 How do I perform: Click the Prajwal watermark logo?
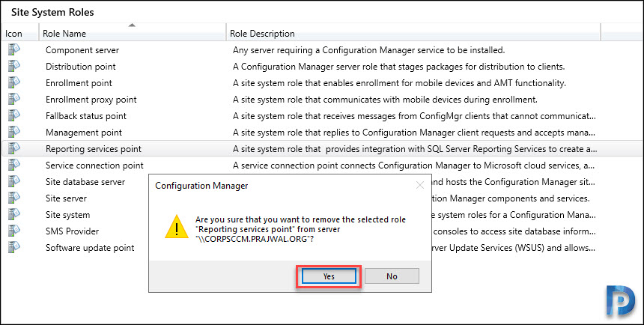coord(620,301)
